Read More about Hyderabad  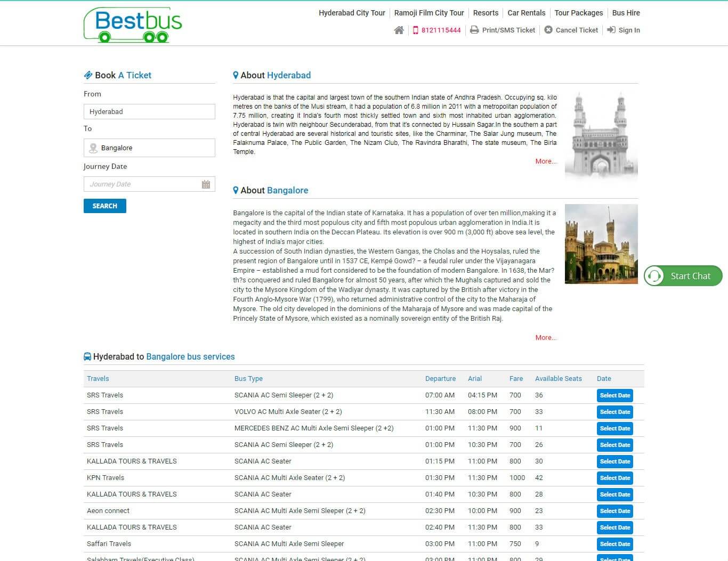546,161
